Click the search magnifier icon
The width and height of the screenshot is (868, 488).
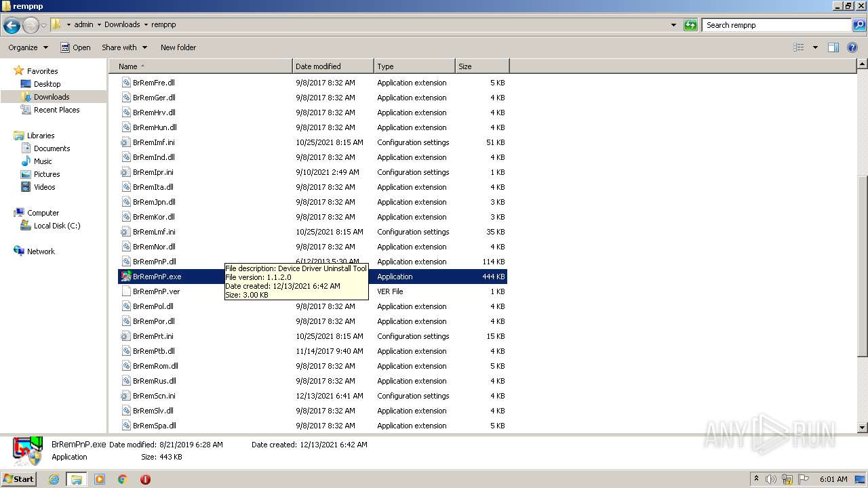point(859,25)
